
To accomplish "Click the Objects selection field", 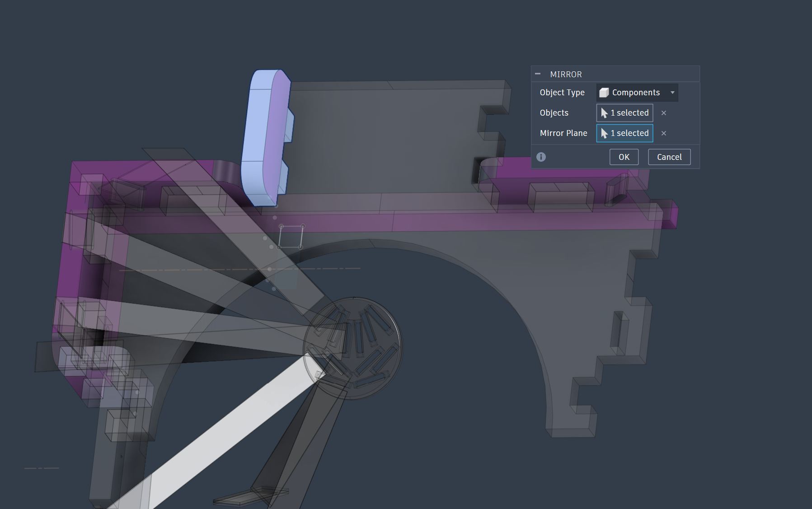I will click(x=624, y=113).
